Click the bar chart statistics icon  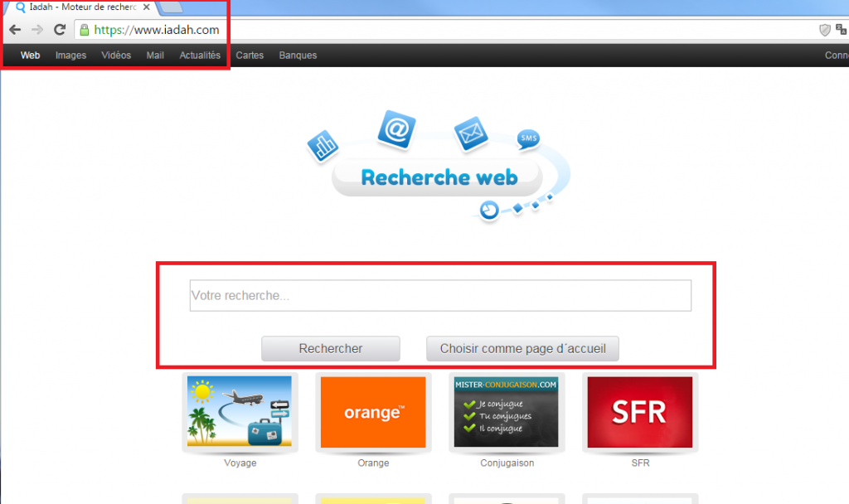(x=323, y=147)
